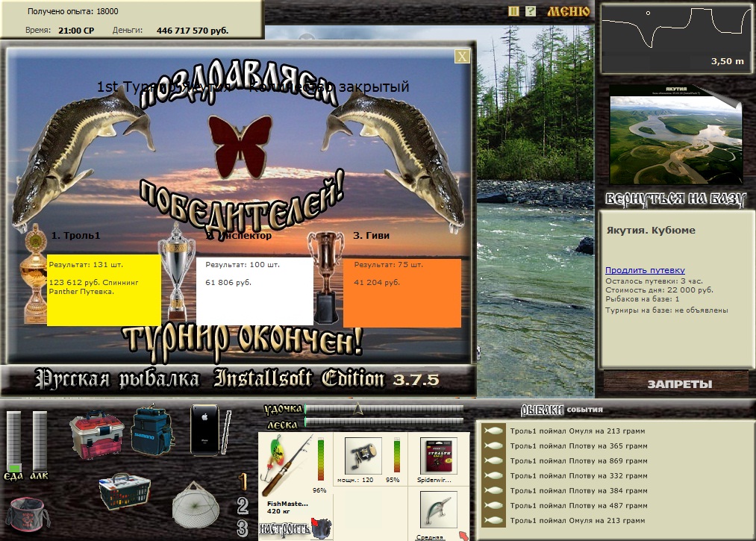
Task: Open the iPhone device
Action: (x=205, y=430)
